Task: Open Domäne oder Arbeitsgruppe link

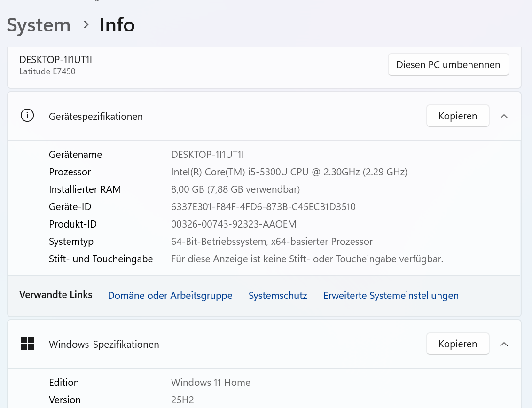Action: click(170, 295)
